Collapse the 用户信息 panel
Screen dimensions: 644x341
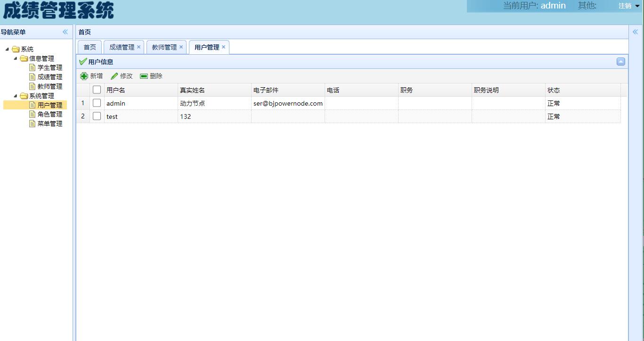620,62
